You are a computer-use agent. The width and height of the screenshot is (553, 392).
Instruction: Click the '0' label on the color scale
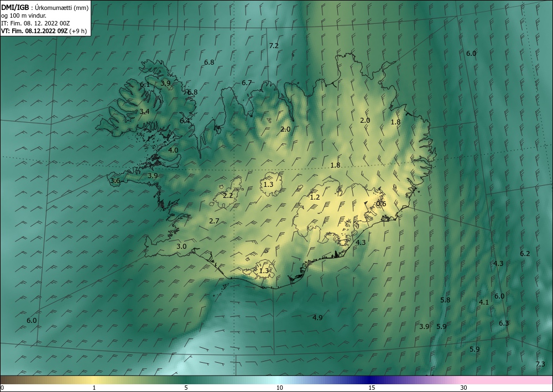point(2,388)
